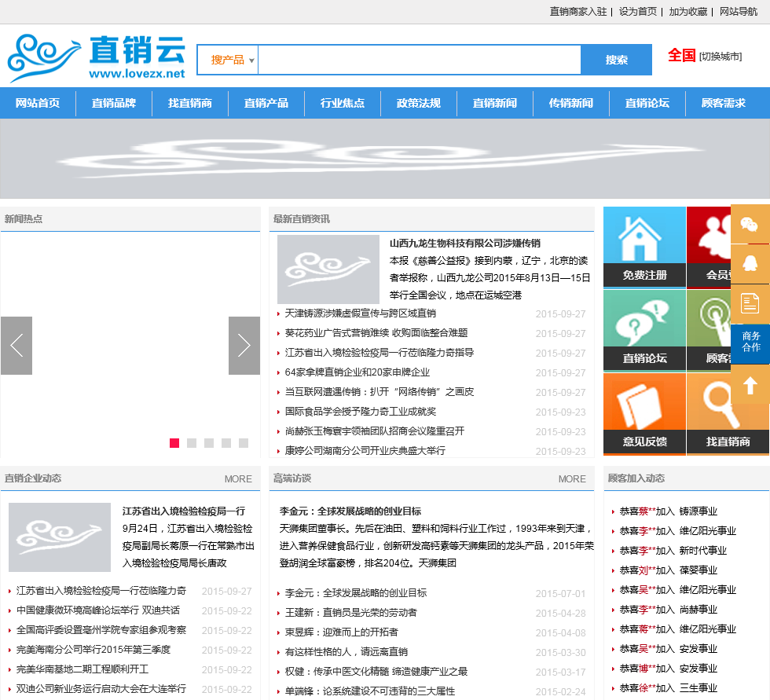Click 直销商家入驻 top link
The width and height of the screenshot is (770, 700).
click(578, 11)
